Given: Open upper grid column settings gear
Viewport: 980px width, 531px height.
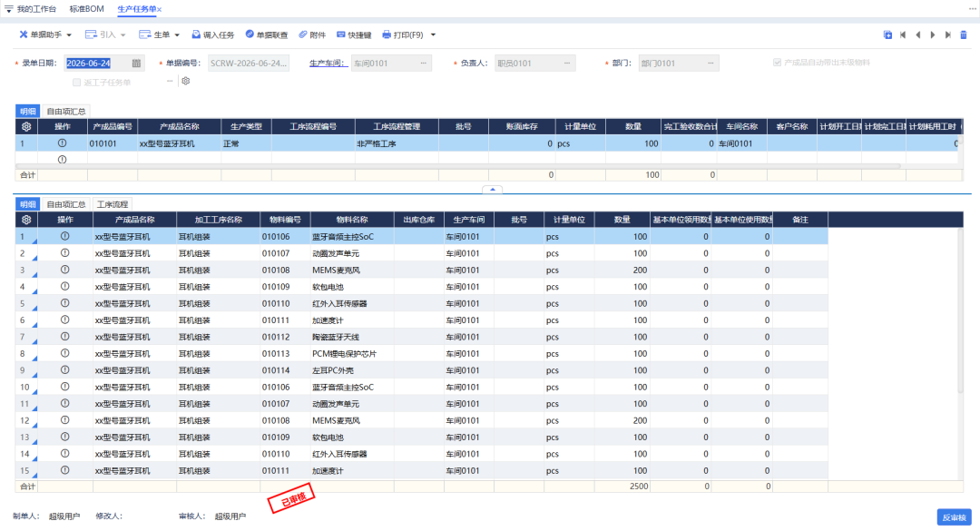Looking at the screenshot, I should click(26, 126).
